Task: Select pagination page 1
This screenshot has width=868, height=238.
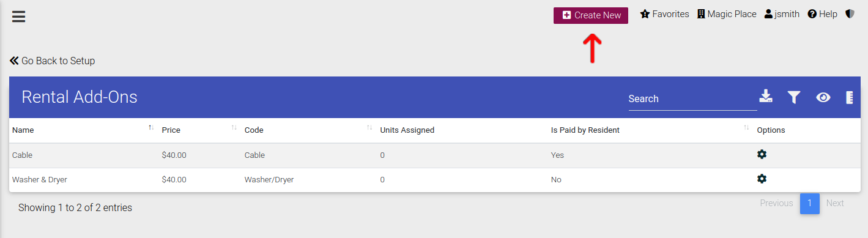Action: pyautogui.click(x=809, y=203)
